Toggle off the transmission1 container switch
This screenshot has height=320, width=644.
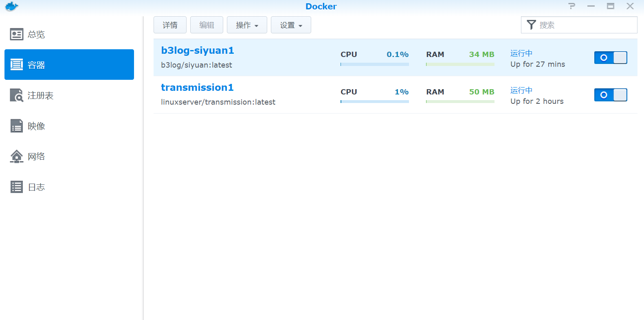pyautogui.click(x=611, y=95)
